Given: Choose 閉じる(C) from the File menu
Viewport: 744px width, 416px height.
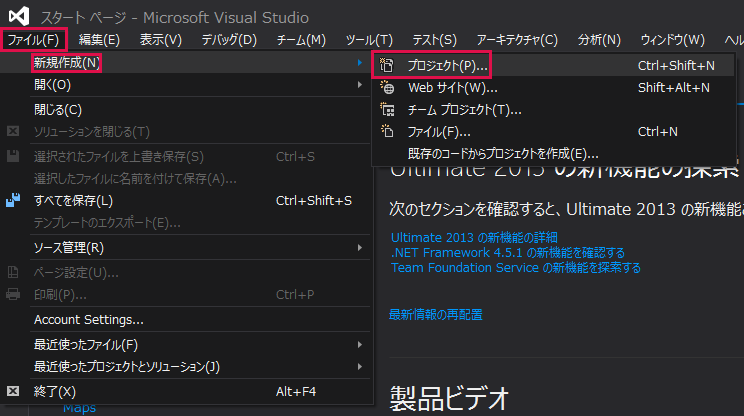Looking at the screenshot, I should pos(185,110).
